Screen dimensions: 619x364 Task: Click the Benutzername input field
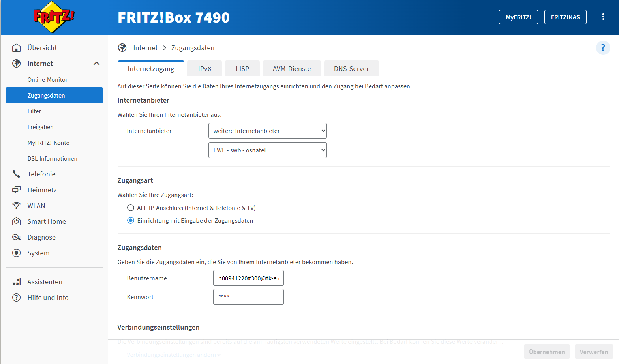pyautogui.click(x=248, y=278)
